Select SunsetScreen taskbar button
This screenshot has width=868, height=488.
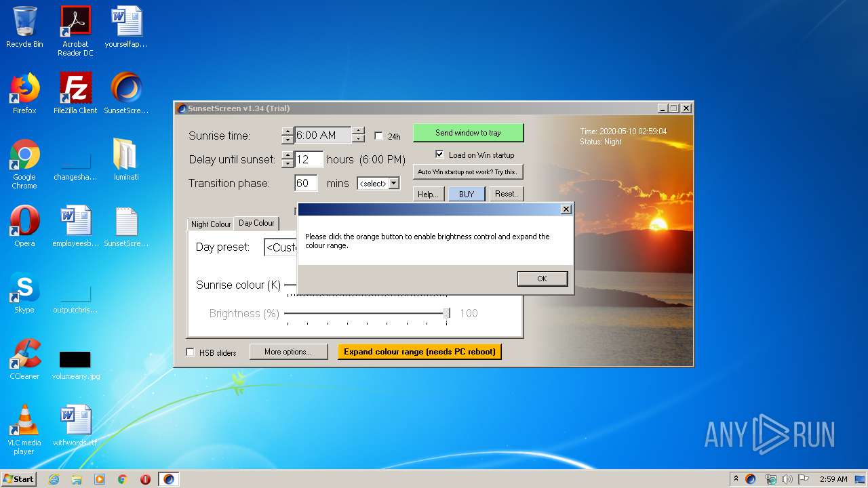[x=169, y=479]
